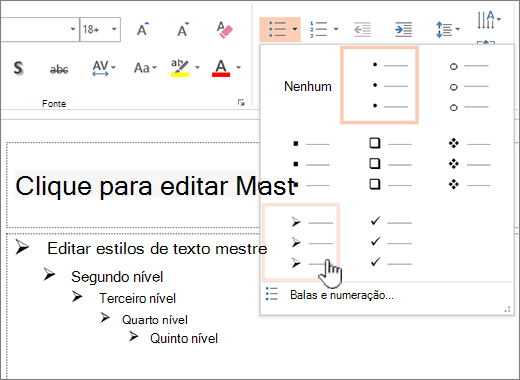This screenshot has height=380, width=520.
Task: Apply red font color
Action: [x=221, y=68]
